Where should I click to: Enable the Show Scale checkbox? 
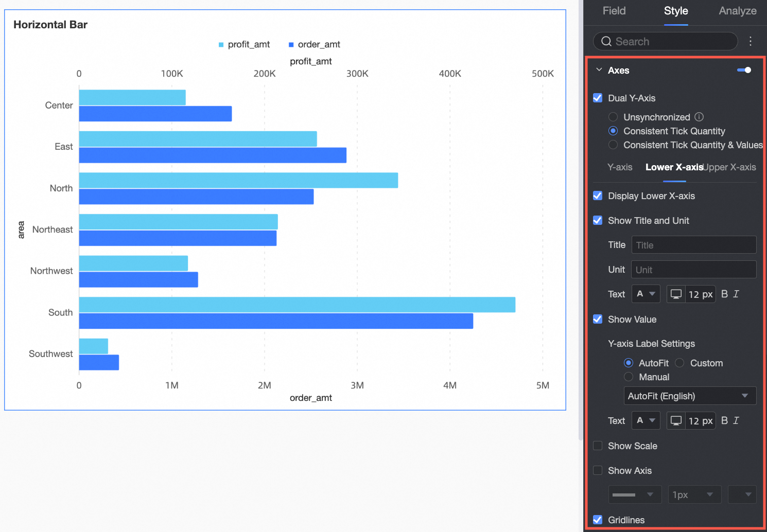point(598,446)
